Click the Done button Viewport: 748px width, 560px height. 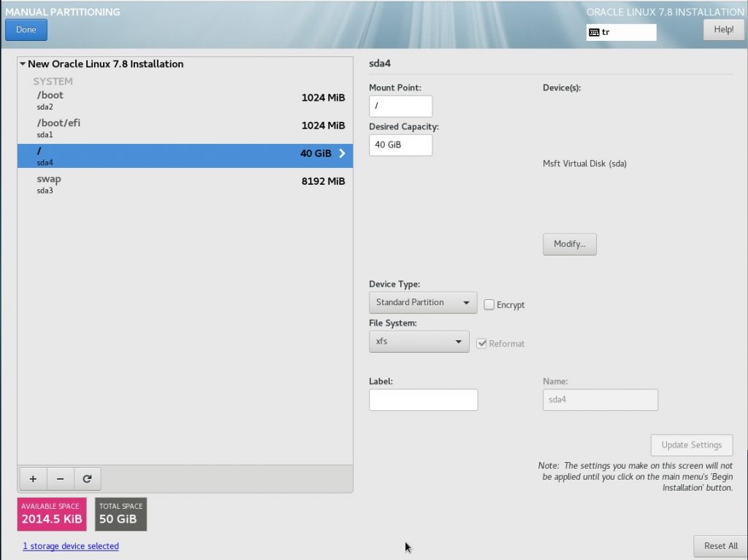pos(26,30)
